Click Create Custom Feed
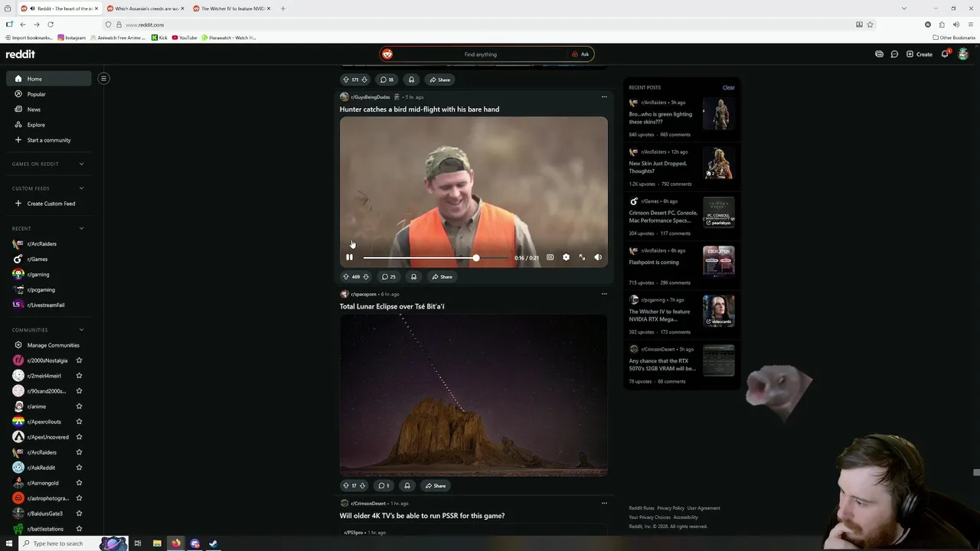The width and height of the screenshot is (980, 551). [x=49, y=204]
